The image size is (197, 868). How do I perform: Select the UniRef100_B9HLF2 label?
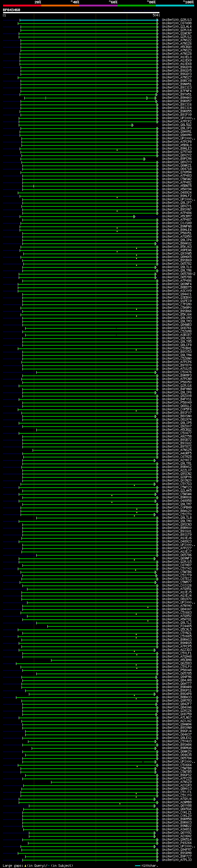tap(177, 196)
